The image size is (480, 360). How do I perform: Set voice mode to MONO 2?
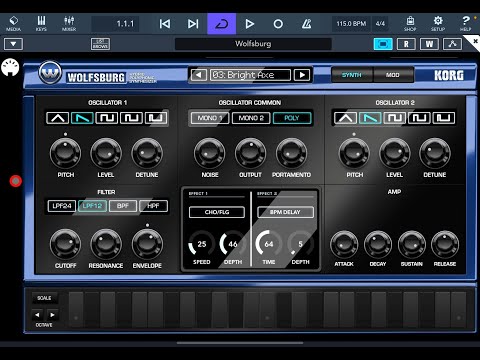tap(251, 118)
